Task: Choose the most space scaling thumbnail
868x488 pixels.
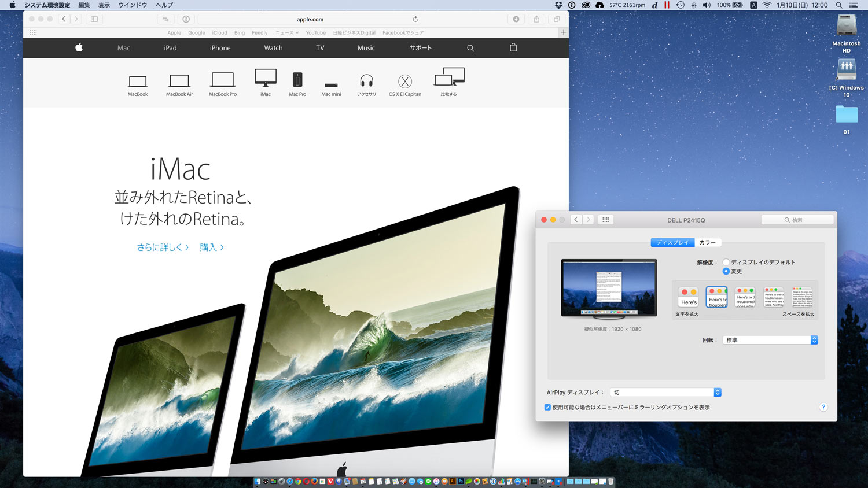Action: click(802, 297)
